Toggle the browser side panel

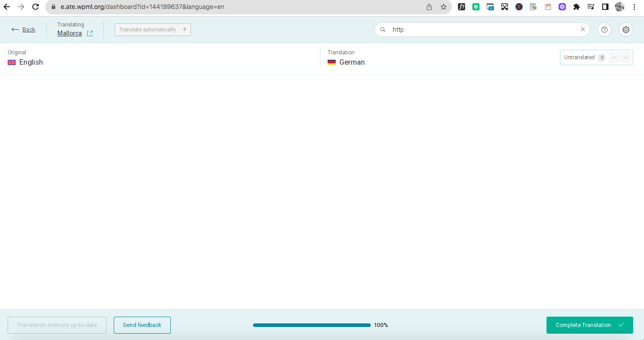[x=605, y=7]
